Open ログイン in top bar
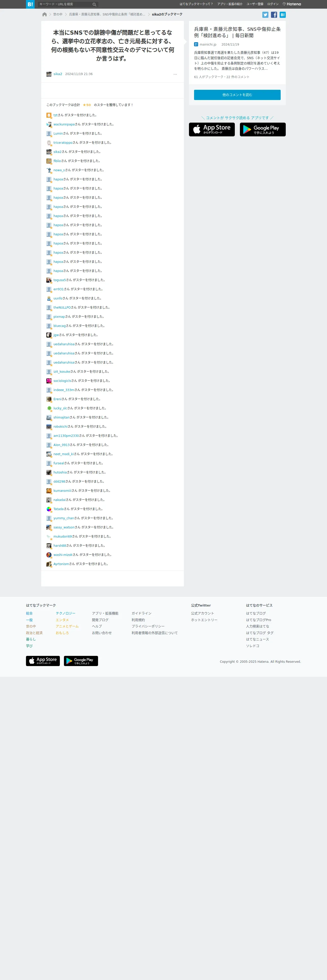Viewport: 327px width, 980px height. pyautogui.click(x=272, y=4)
